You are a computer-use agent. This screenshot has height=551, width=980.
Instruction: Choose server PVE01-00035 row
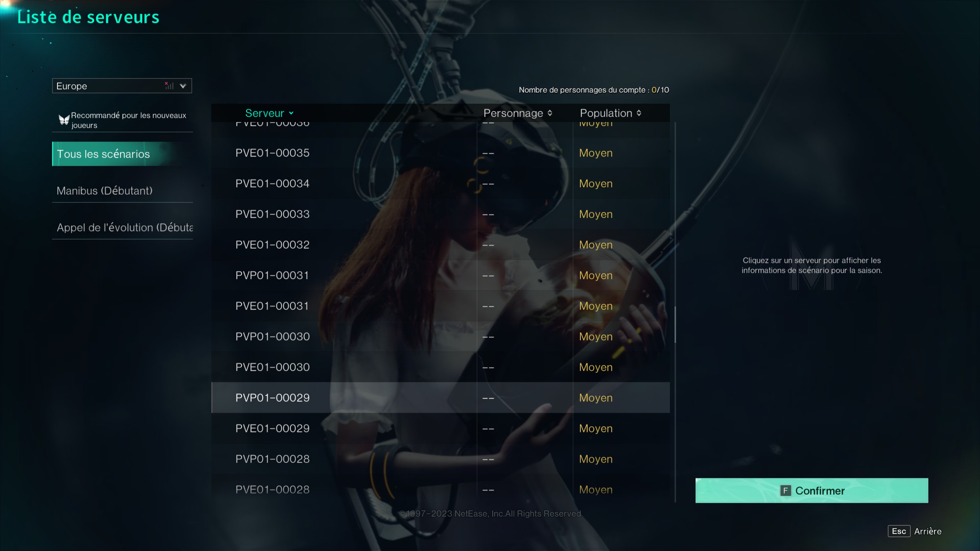441,153
